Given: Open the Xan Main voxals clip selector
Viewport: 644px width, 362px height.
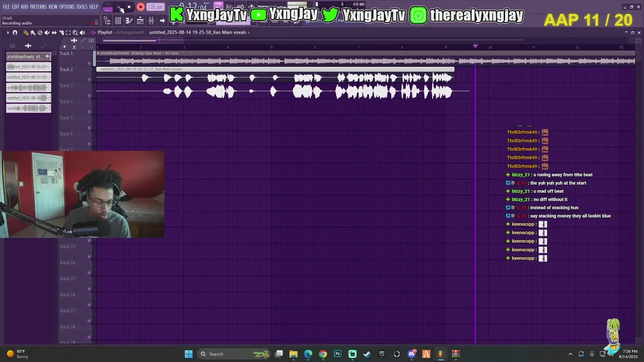Looking at the screenshot, I should (x=198, y=32).
